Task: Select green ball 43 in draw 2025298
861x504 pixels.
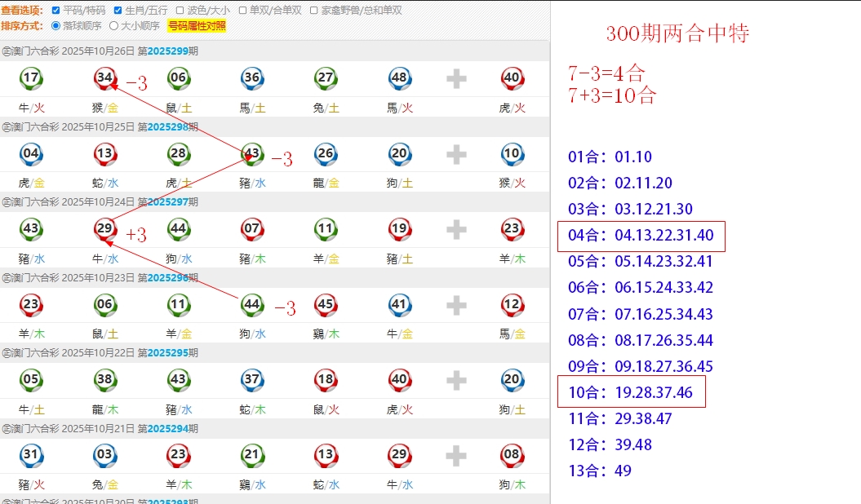Action: 252,153
